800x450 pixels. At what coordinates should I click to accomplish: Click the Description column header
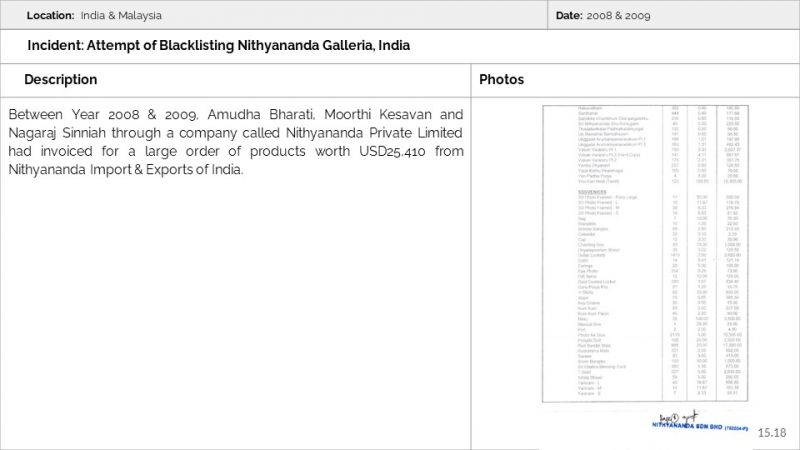pyautogui.click(x=60, y=80)
